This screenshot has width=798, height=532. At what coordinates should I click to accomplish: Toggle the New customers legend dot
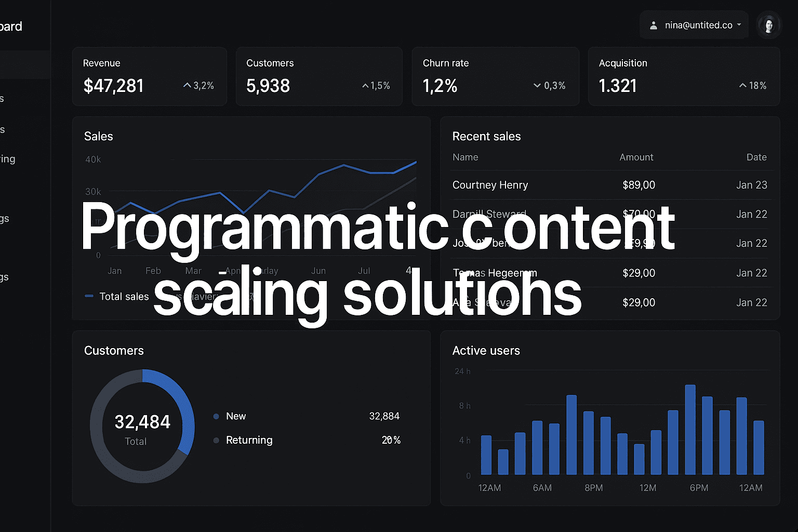pos(216,416)
